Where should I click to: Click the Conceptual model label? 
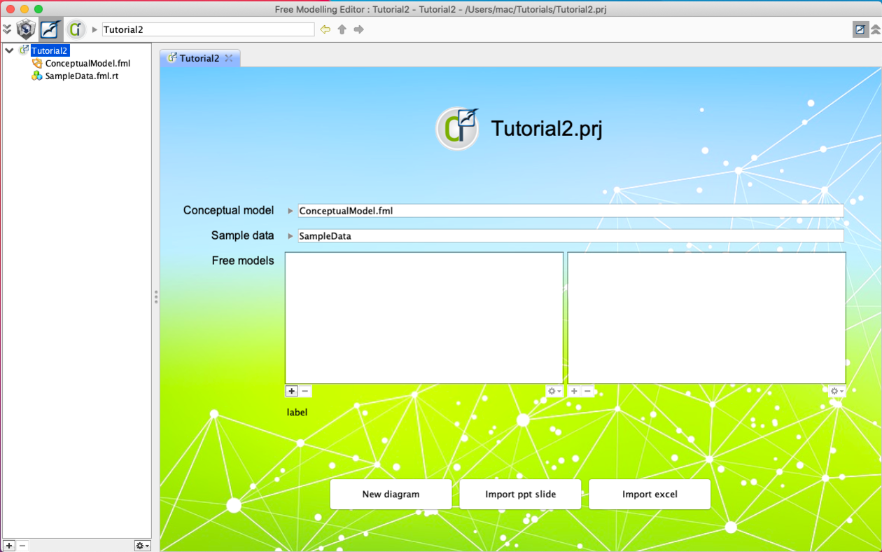[228, 210]
